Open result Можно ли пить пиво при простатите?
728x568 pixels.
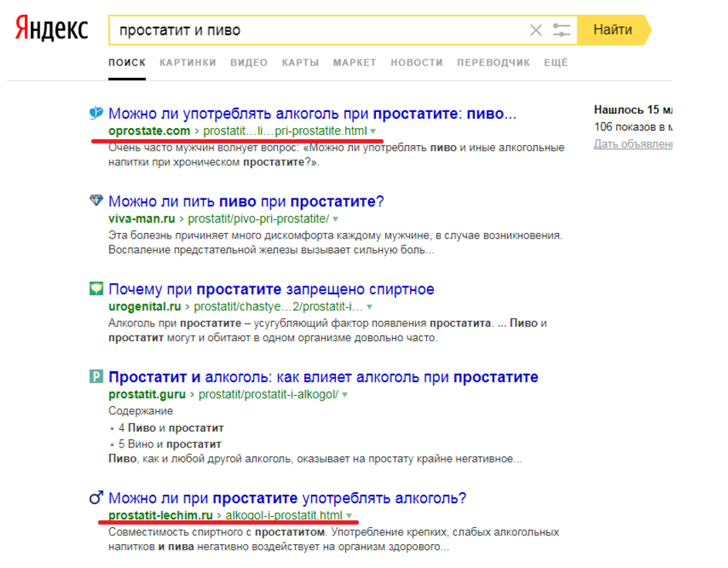click(x=246, y=201)
